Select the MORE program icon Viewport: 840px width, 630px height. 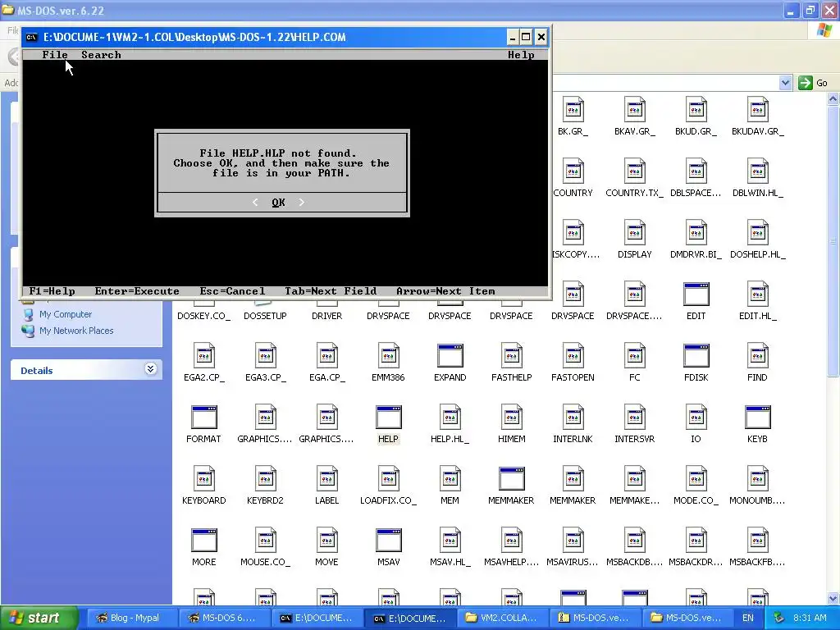(204, 541)
